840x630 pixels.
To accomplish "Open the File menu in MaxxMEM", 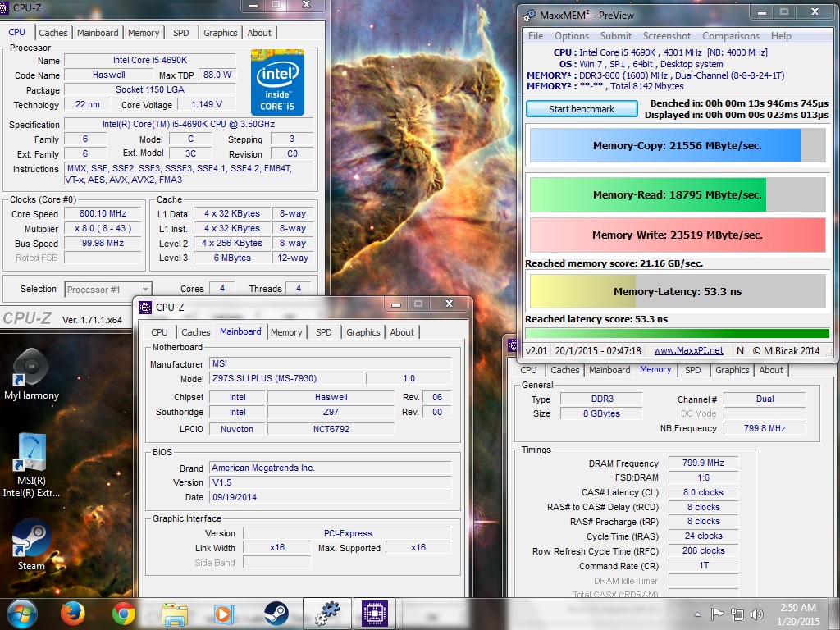I will [x=536, y=36].
